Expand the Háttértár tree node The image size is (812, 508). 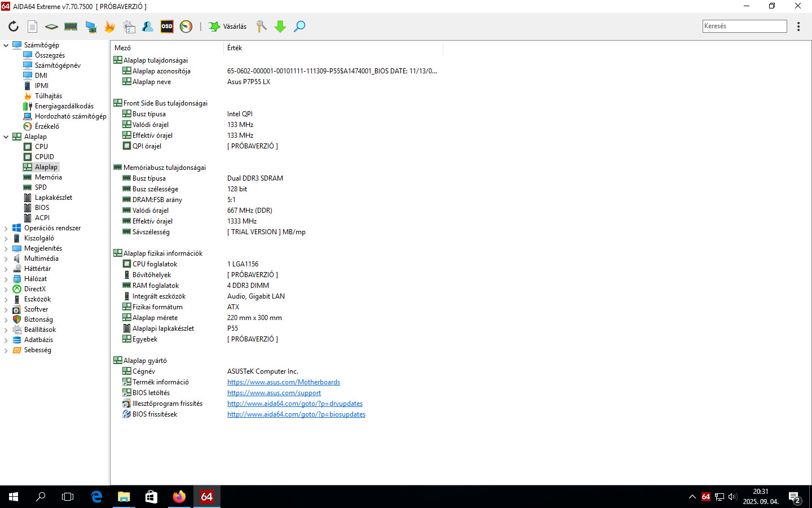tap(6, 269)
